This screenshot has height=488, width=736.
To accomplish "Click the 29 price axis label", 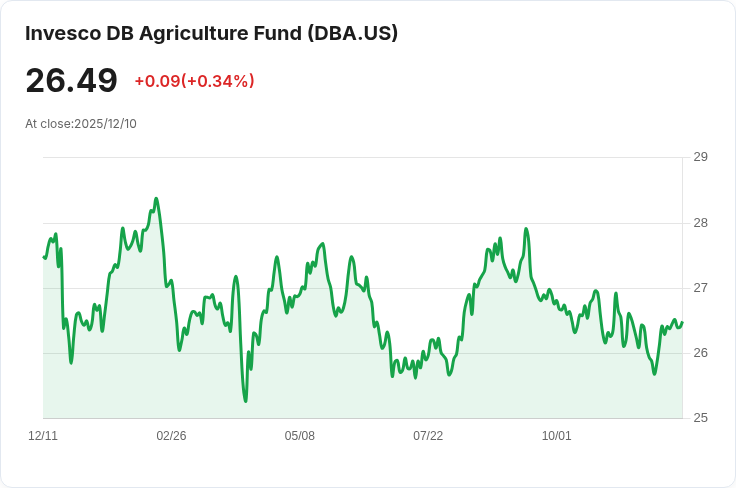I will (700, 157).
